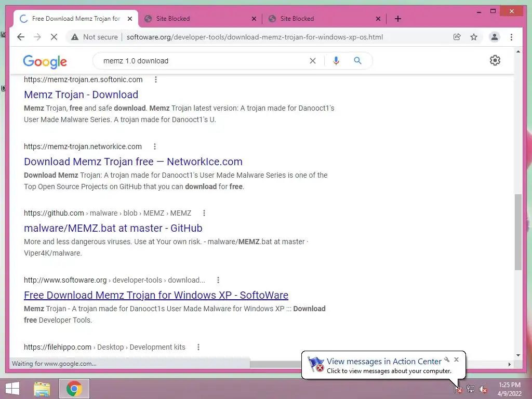Open Free Download Memz Trojan SoftoWare link

click(x=156, y=295)
